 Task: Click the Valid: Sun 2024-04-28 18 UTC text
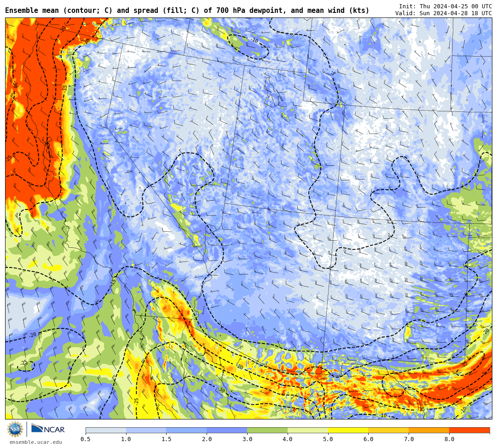coord(444,13)
